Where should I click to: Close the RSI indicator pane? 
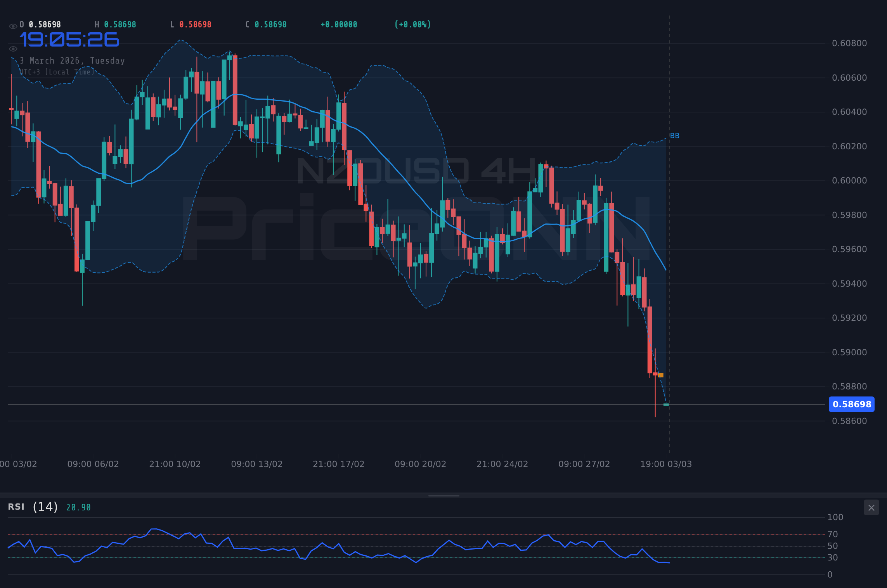[x=871, y=507]
